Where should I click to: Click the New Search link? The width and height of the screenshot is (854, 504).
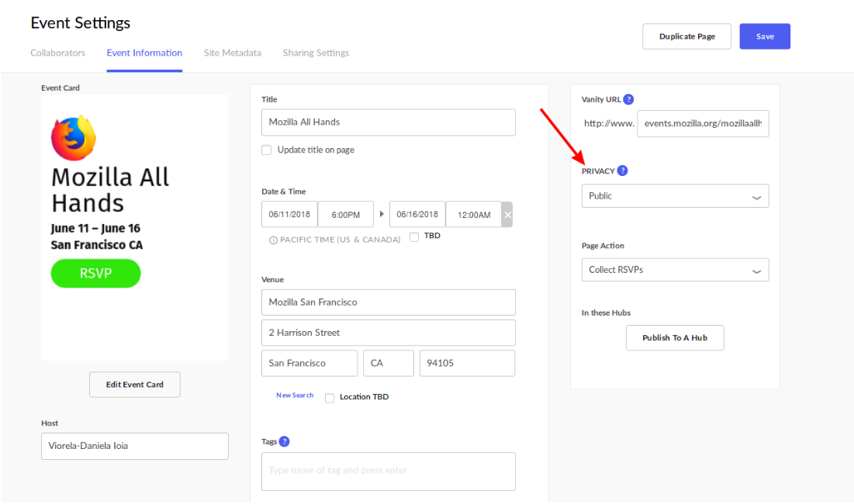click(295, 395)
